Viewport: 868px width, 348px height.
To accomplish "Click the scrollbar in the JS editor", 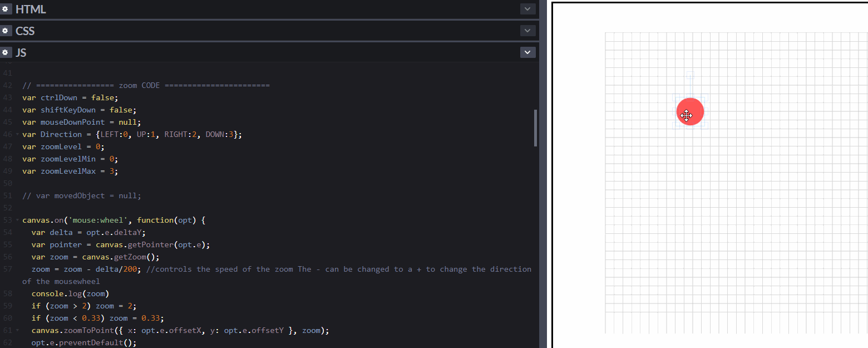I will [535, 128].
